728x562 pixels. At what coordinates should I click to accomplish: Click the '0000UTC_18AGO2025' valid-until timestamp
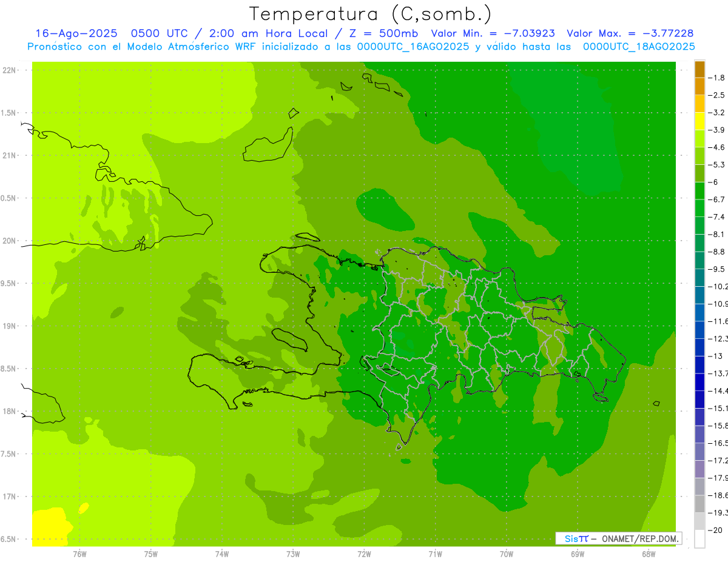click(639, 47)
